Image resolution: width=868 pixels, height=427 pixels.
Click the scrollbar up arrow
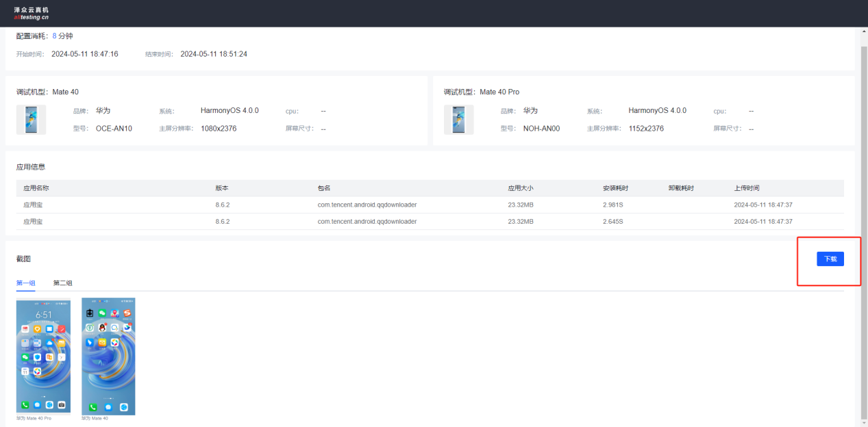pyautogui.click(x=863, y=33)
